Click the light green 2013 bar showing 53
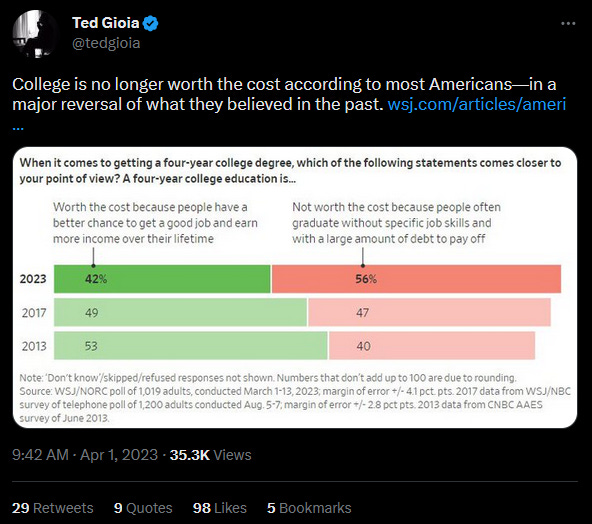 tap(191, 345)
